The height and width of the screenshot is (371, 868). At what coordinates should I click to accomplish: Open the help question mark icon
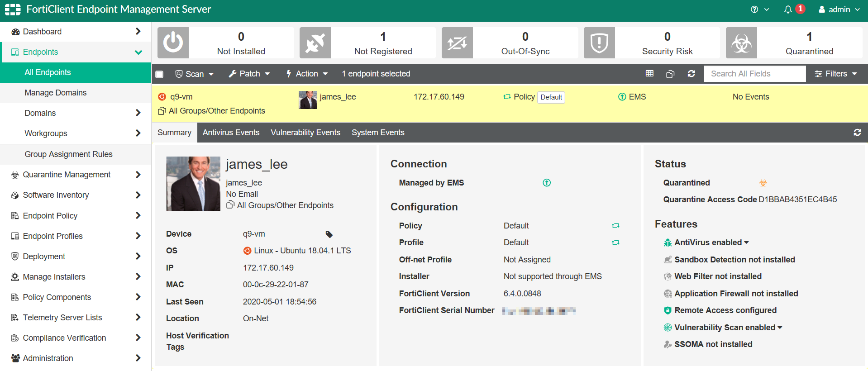[x=754, y=10]
